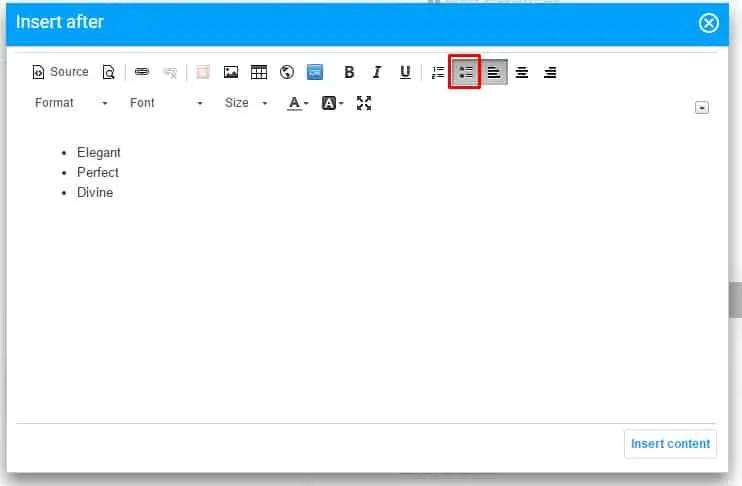Collapse the toolbar with the small arrow
742x486 pixels.
coord(702,108)
